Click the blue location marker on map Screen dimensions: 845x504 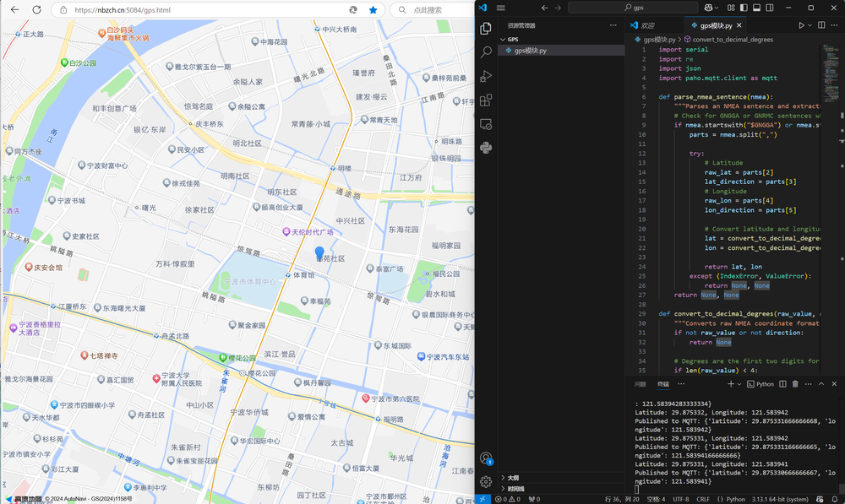(x=319, y=253)
